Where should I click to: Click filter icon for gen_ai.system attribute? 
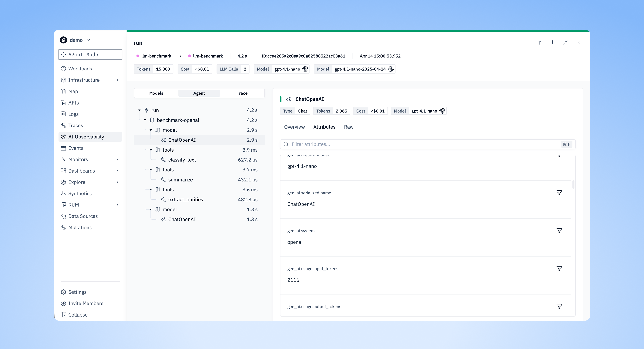pos(559,231)
